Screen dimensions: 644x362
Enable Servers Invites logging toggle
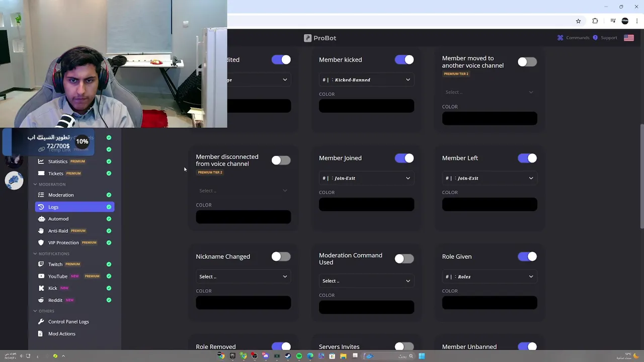point(404,346)
